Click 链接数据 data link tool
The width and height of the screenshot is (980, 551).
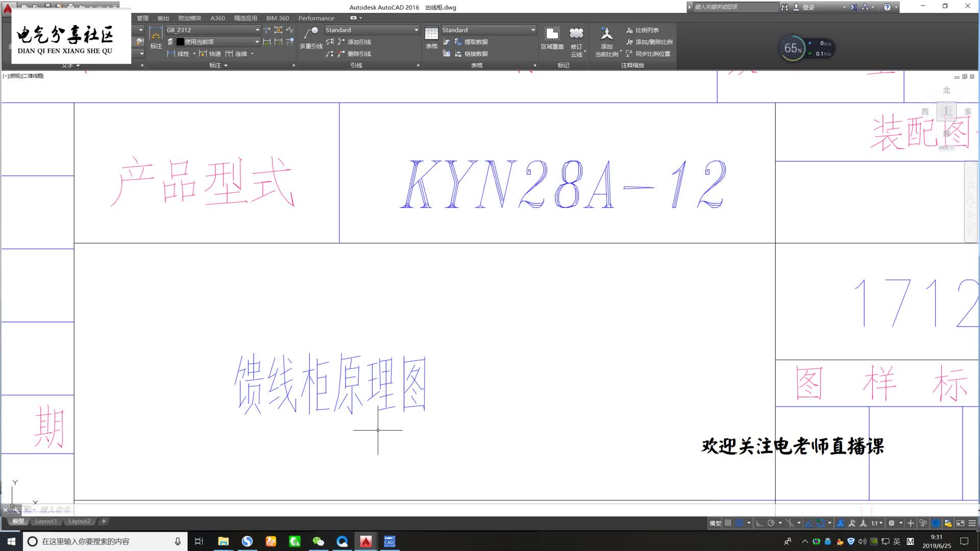(471, 54)
